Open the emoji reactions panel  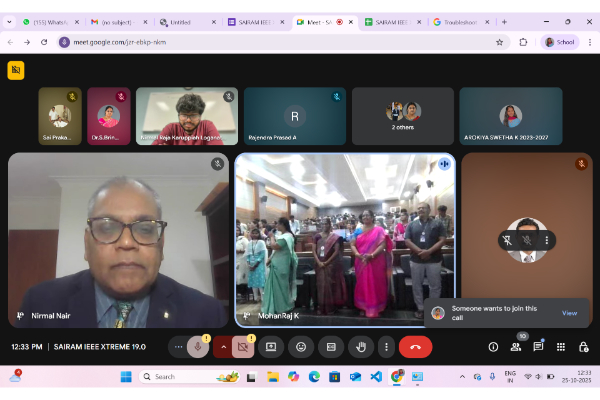pos(301,347)
